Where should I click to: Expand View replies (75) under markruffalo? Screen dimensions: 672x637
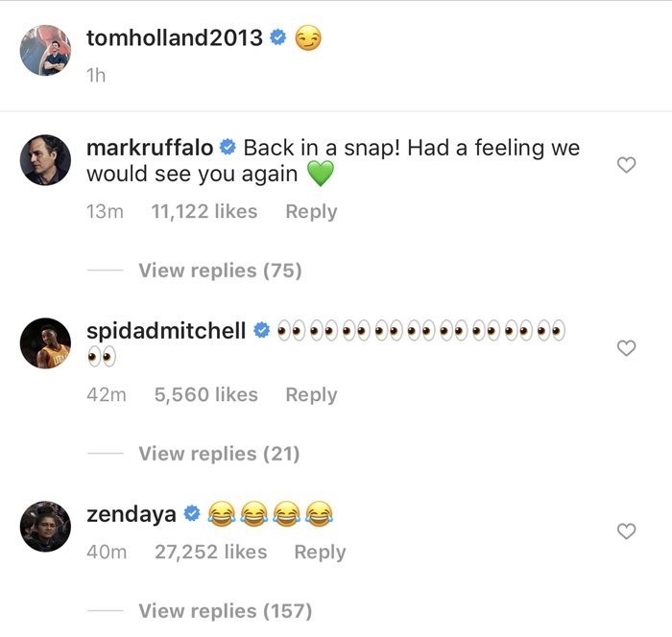tap(220, 271)
